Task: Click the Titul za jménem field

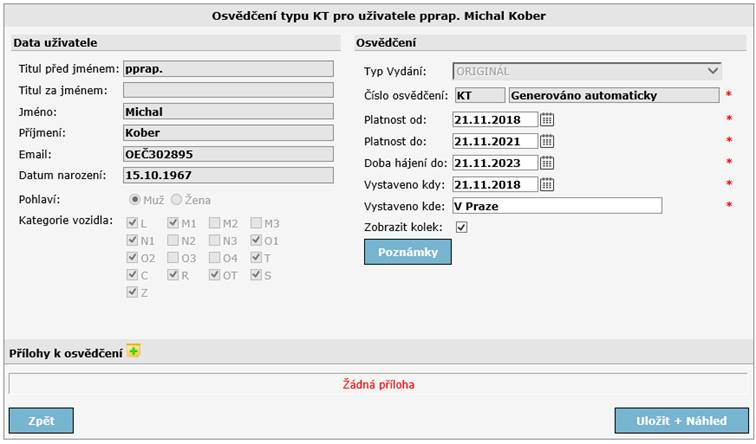Action: (227, 91)
